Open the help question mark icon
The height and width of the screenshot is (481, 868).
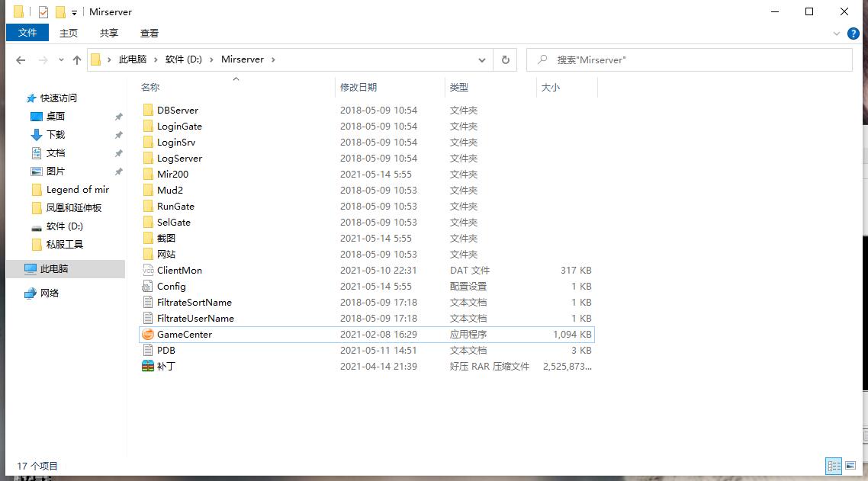854,34
